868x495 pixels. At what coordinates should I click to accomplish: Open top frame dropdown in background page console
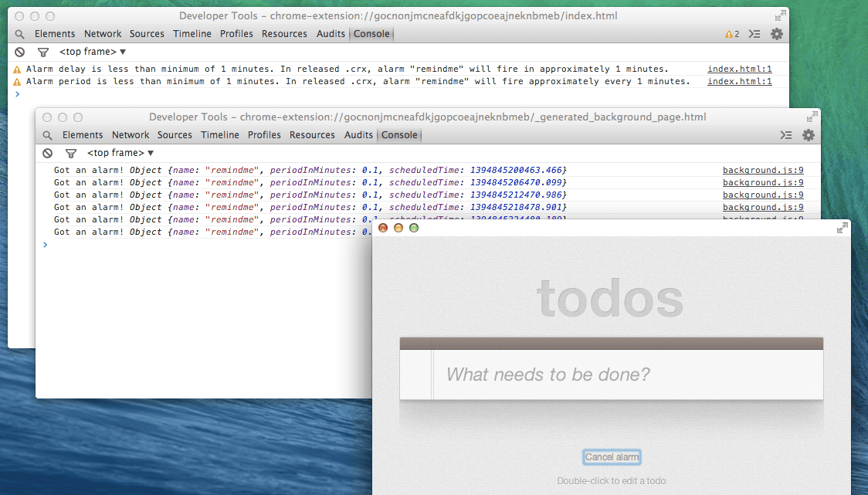pyautogui.click(x=120, y=154)
